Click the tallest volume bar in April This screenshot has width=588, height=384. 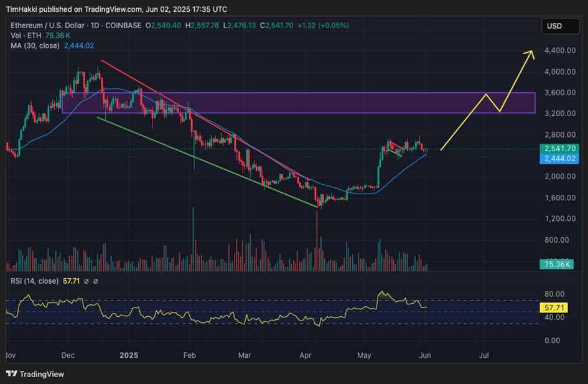[x=317, y=243]
